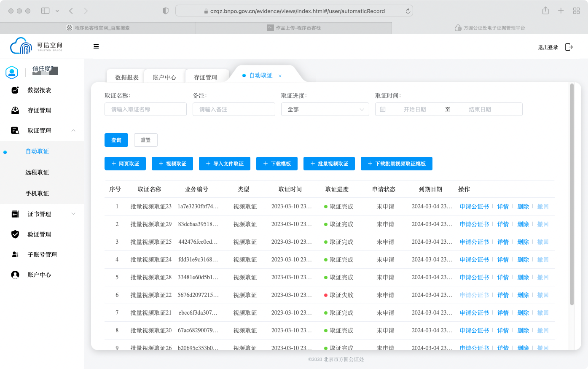The image size is (588, 369).
Task: Open the 取证进度 全部 dropdown
Action: [x=325, y=109]
